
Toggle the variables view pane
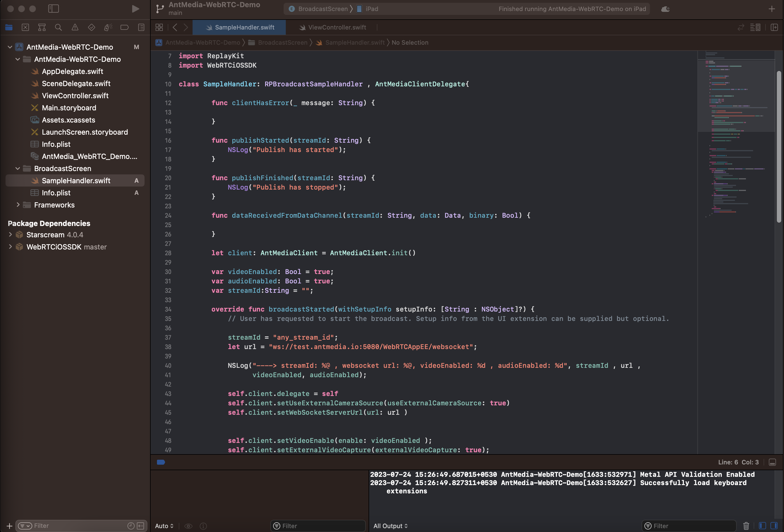pyautogui.click(x=762, y=526)
